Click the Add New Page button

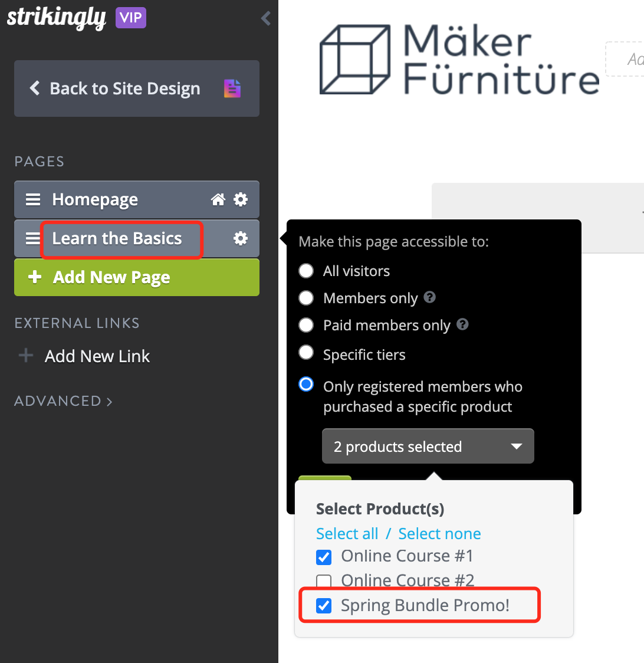pyautogui.click(x=137, y=277)
